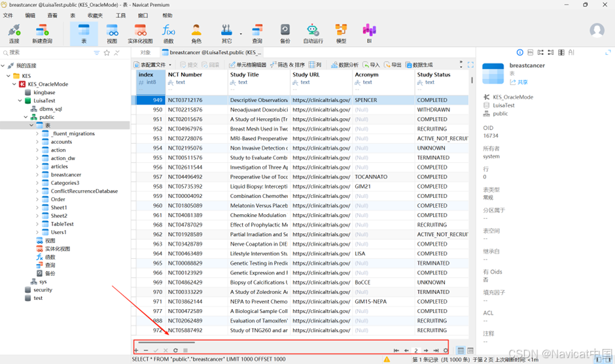Open the 表配置文件 dropdown
Viewport: 615px width, 364px height.
(x=152, y=65)
